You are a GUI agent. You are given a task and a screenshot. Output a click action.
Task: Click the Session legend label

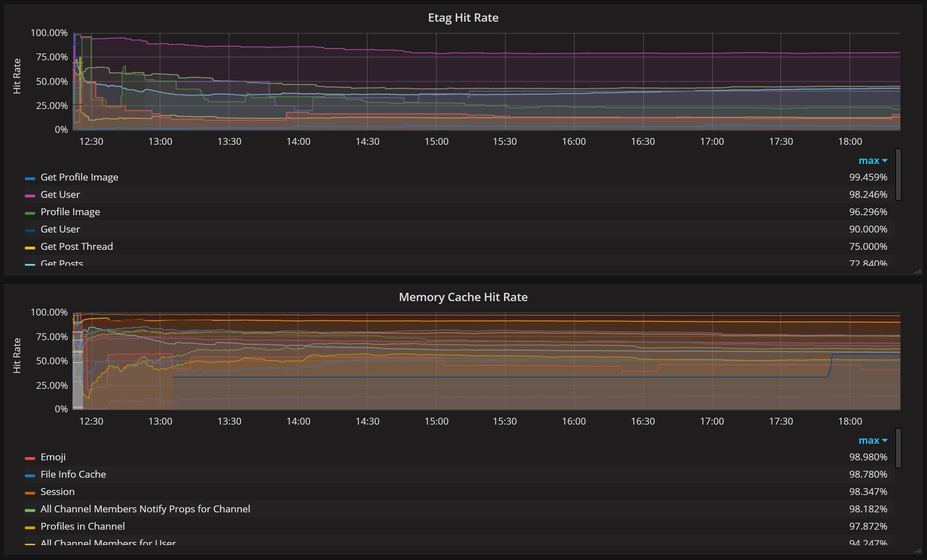coord(57,491)
